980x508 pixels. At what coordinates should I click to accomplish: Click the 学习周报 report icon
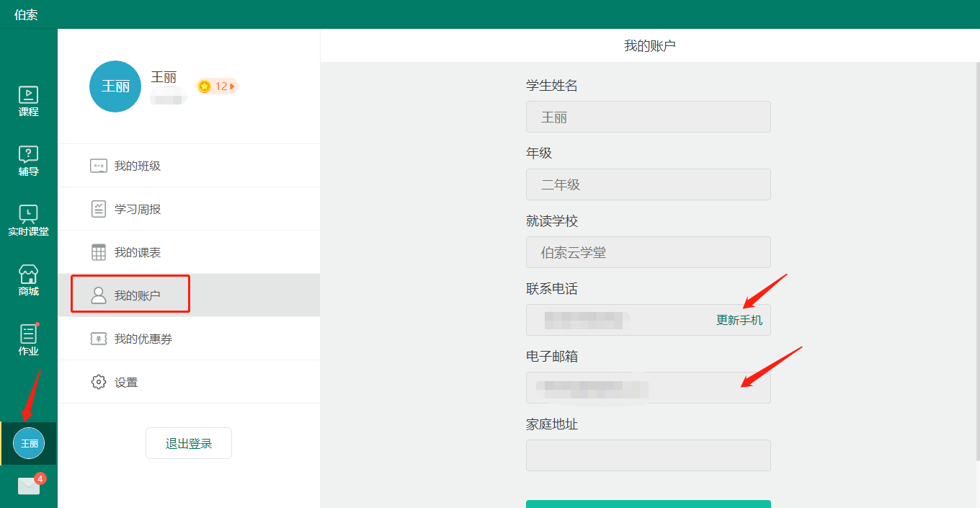tap(98, 208)
